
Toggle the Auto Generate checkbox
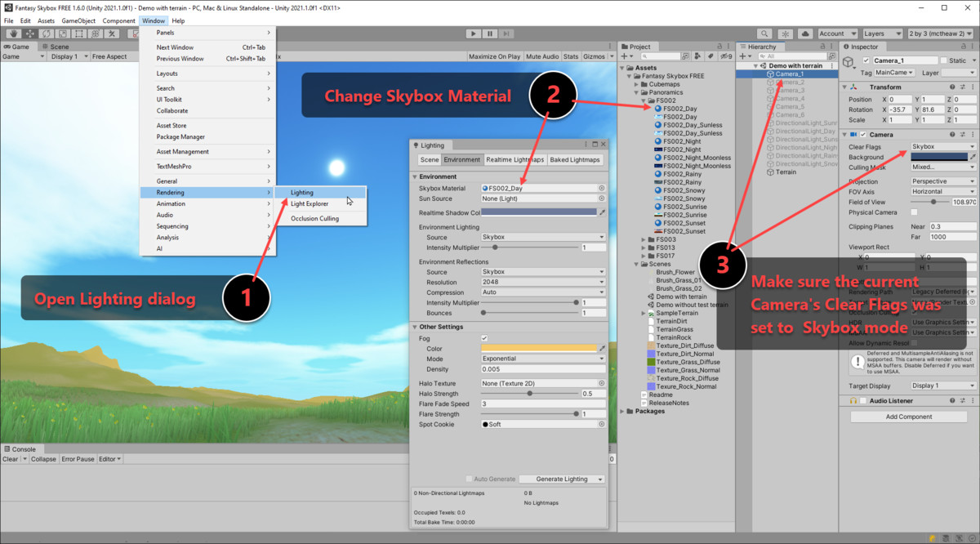pos(469,479)
